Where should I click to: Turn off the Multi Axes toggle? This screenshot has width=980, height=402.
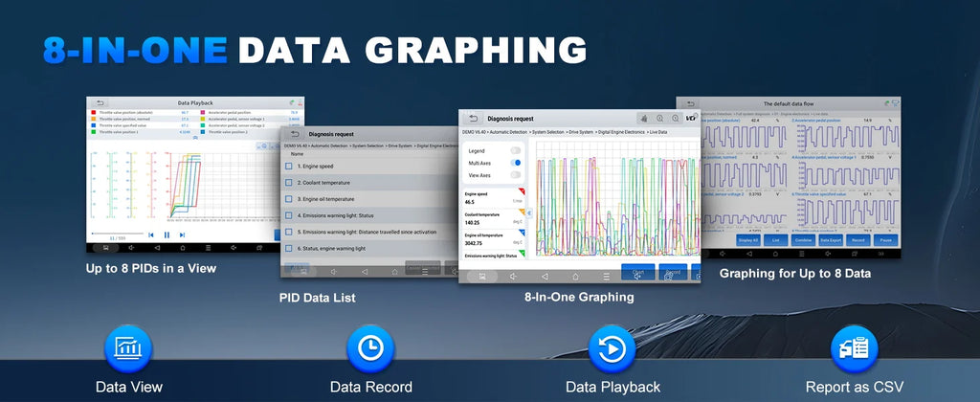(515, 163)
